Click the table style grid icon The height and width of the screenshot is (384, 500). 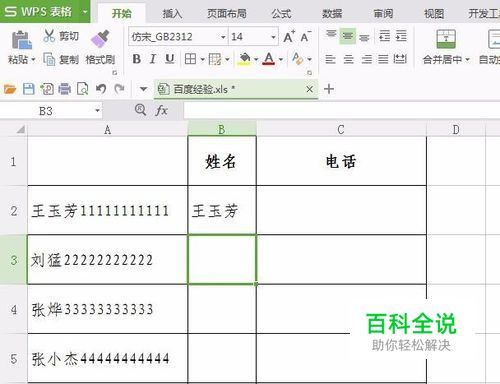coord(215,60)
